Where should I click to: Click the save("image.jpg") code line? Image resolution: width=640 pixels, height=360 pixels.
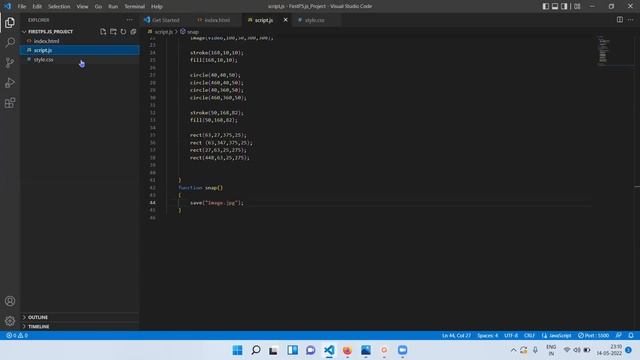click(217, 202)
